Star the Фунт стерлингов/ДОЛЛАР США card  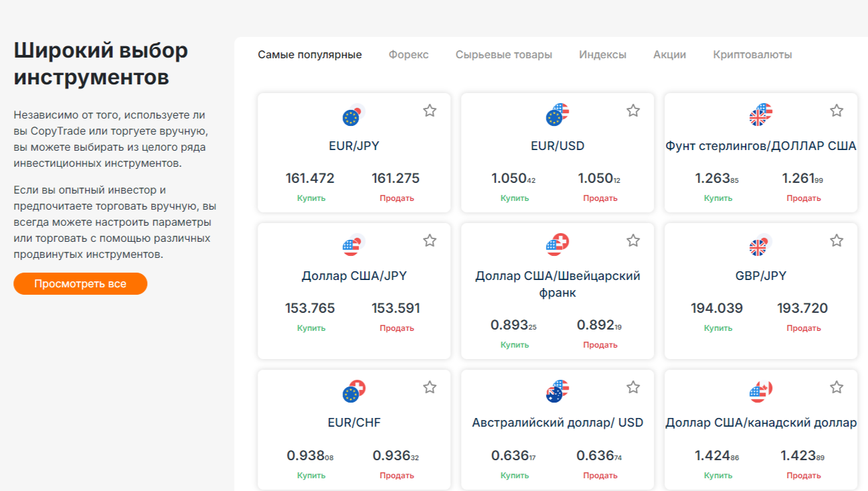point(837,111)
